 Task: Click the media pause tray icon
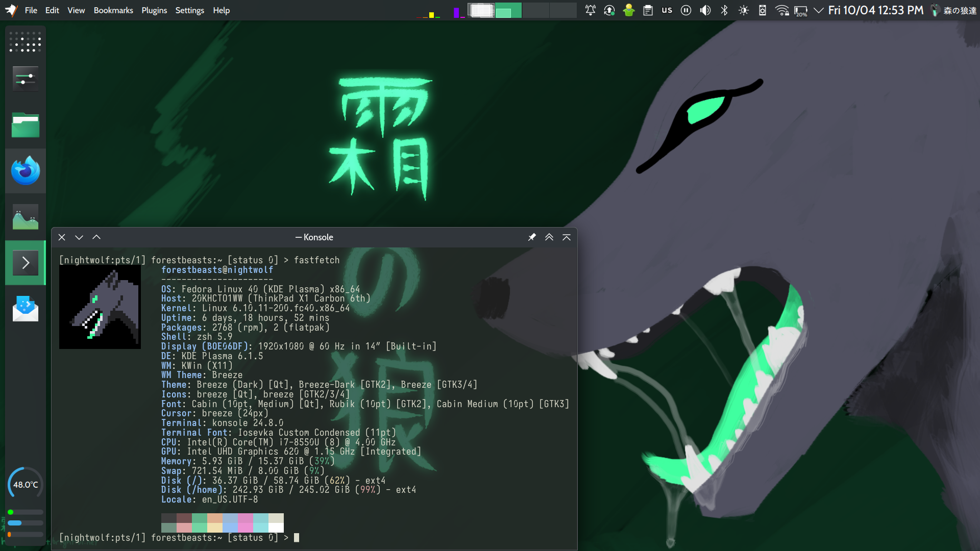[x=686, y=10]
